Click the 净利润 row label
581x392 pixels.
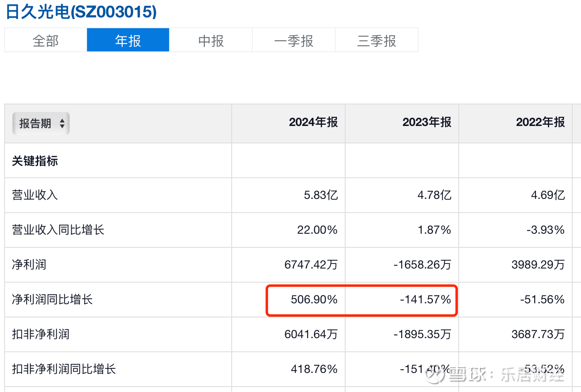click(29, 265)
